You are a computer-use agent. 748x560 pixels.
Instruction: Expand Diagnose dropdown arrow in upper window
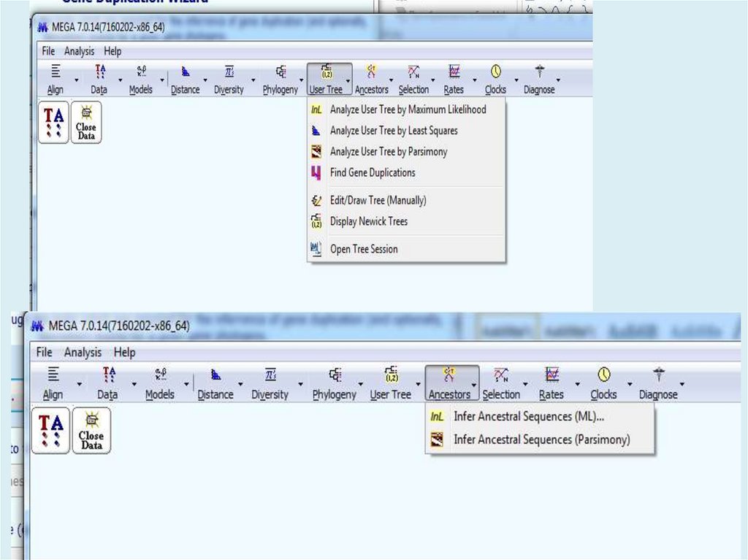point(558,80)
